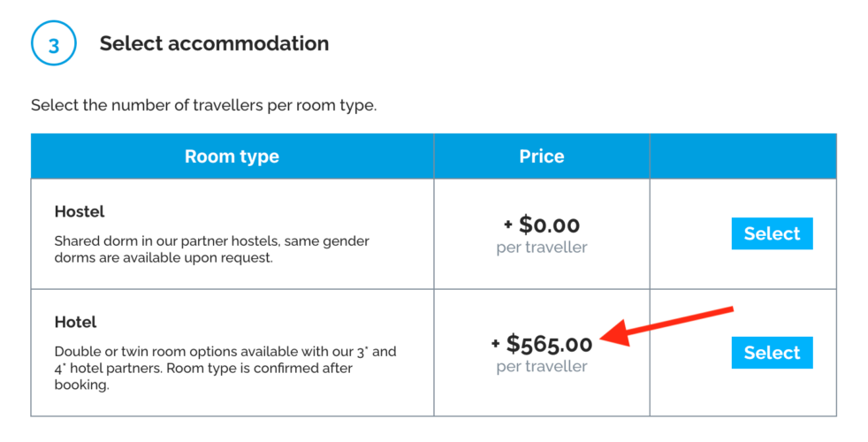Click the Hostel room type title
The height and width of the screenshot is (442, 868).
point(80,211)
